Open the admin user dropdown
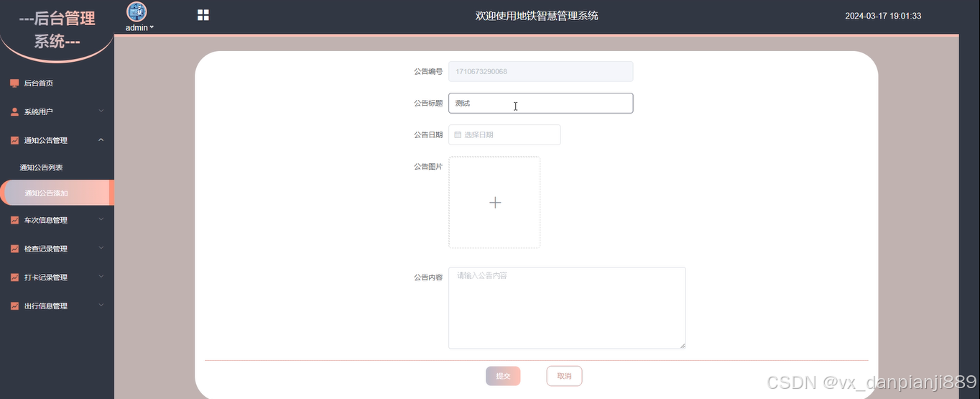This screenshot has width=980, height=399. (x=139, y=28)
